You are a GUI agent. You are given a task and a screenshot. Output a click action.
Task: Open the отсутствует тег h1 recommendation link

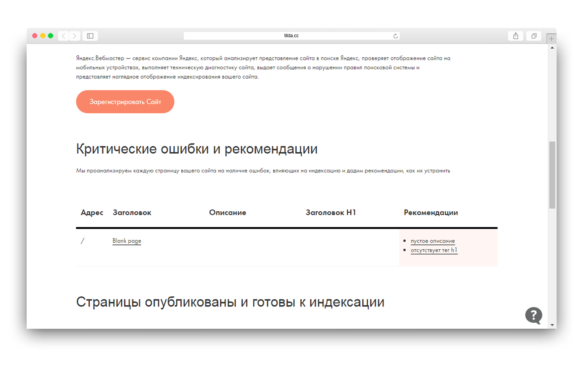point(434,250)
